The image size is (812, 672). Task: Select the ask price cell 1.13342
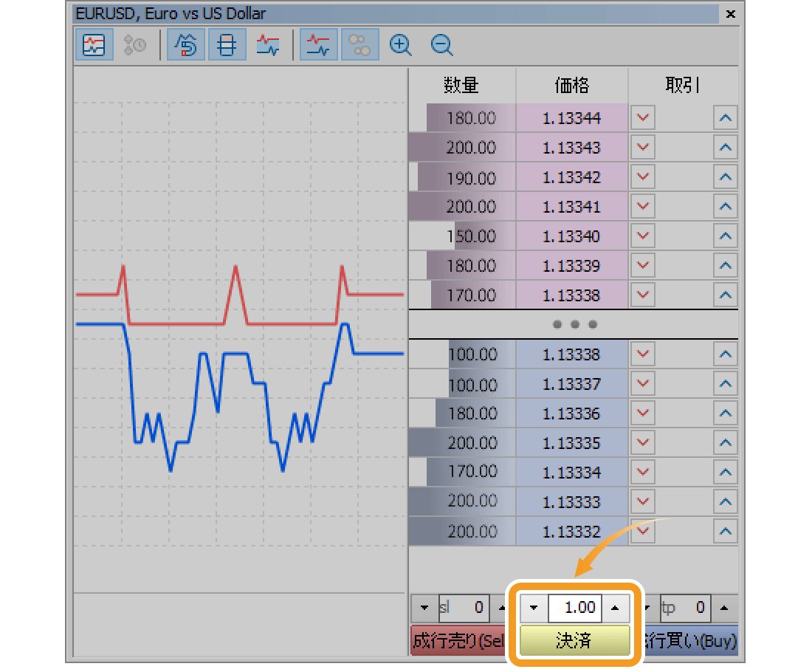[571, 177]
